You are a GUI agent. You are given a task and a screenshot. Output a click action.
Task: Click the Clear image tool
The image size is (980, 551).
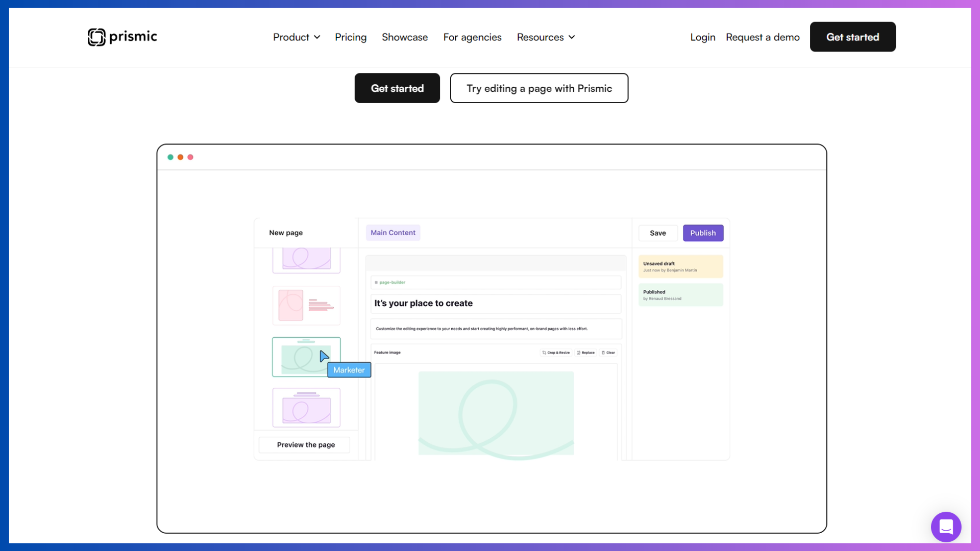(x=608, y=353)
